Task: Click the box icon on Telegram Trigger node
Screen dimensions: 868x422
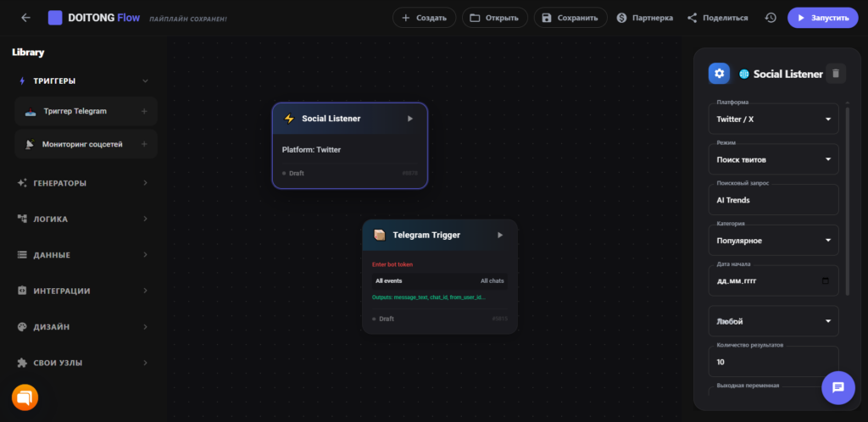Action: point(379,235)
